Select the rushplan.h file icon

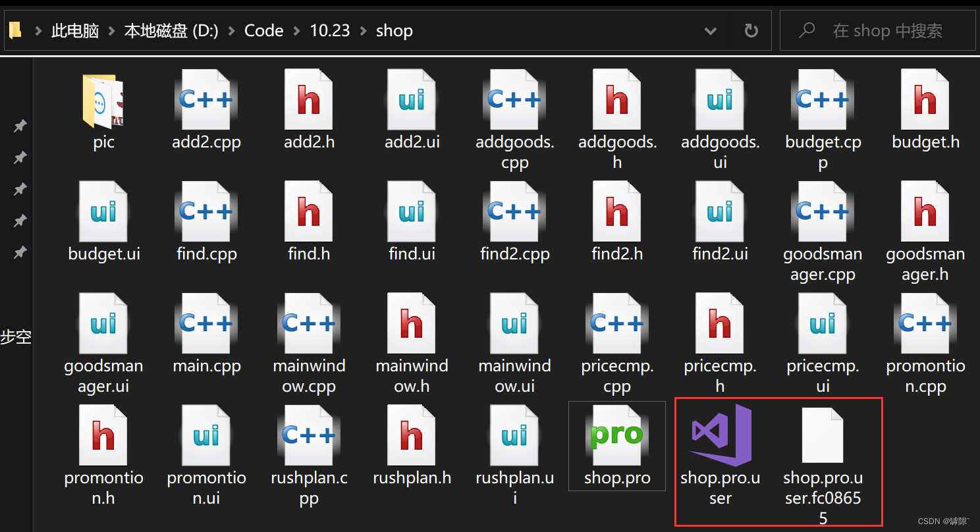tap(412, 436)
